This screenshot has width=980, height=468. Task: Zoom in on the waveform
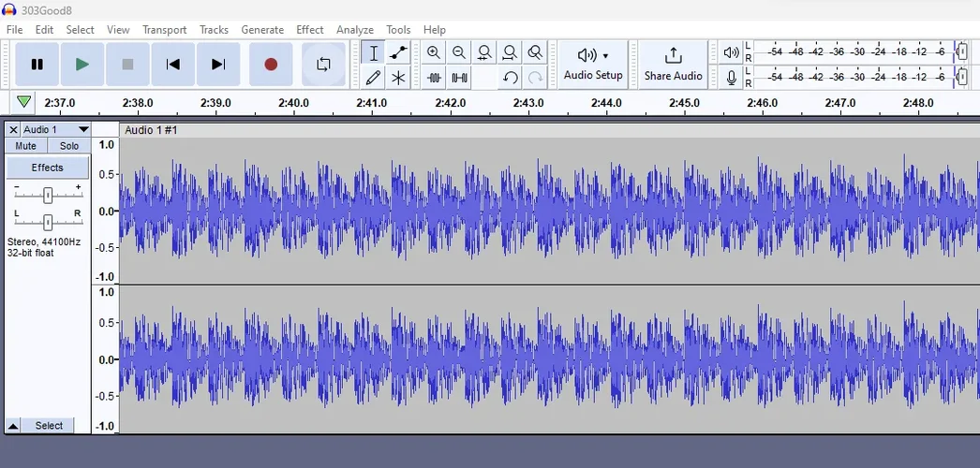(x=434, y=53)
